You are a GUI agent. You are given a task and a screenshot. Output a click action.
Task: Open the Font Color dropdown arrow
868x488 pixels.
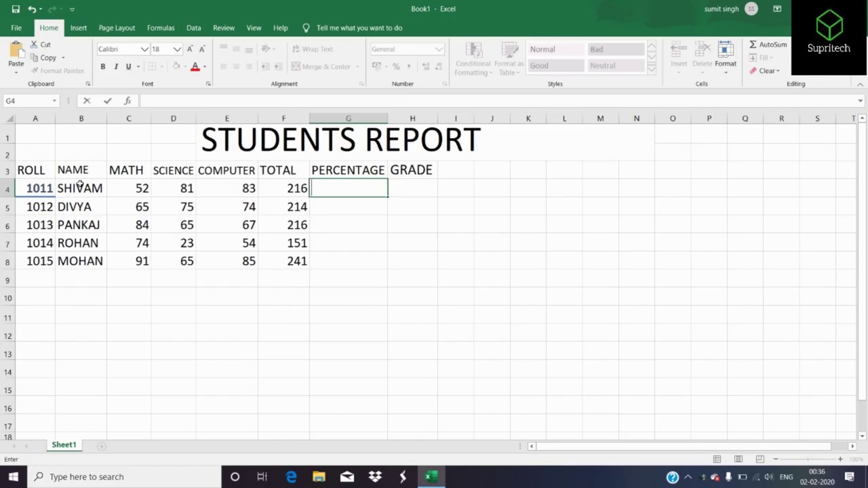(x=204, y=66)
